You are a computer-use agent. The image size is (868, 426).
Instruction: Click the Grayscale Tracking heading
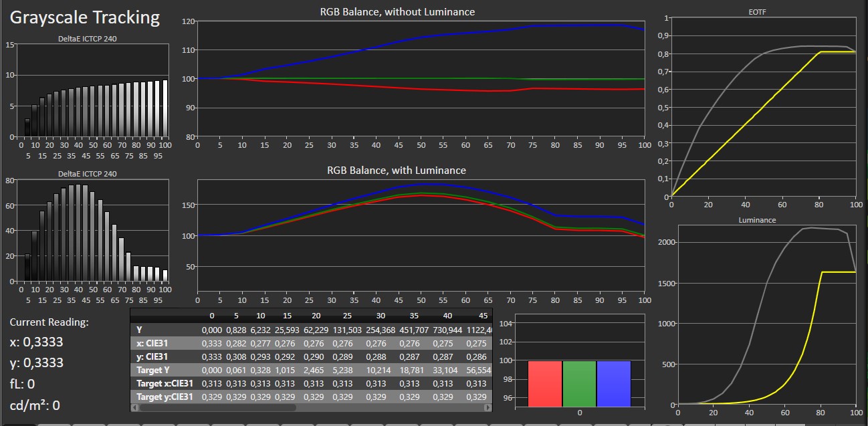tap(85, 17)
